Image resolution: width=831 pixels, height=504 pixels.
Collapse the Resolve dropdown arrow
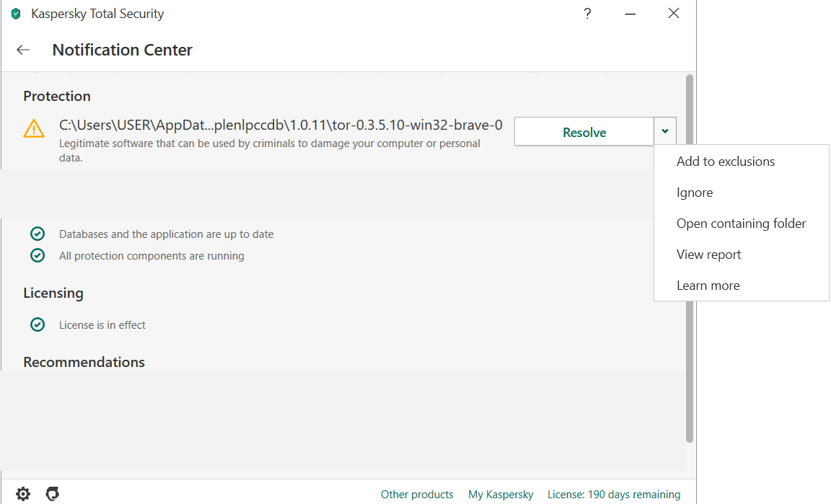pos(665,131)
